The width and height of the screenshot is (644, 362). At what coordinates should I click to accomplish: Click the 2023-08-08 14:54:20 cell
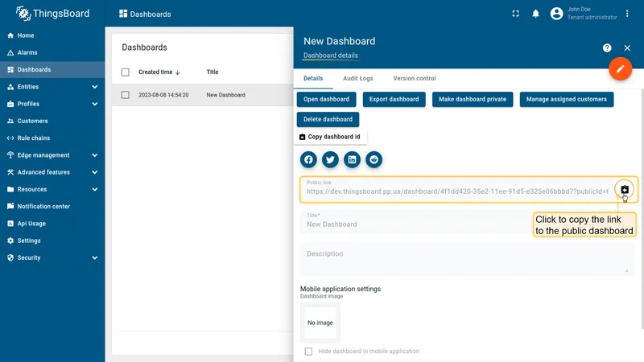(163, 95)
